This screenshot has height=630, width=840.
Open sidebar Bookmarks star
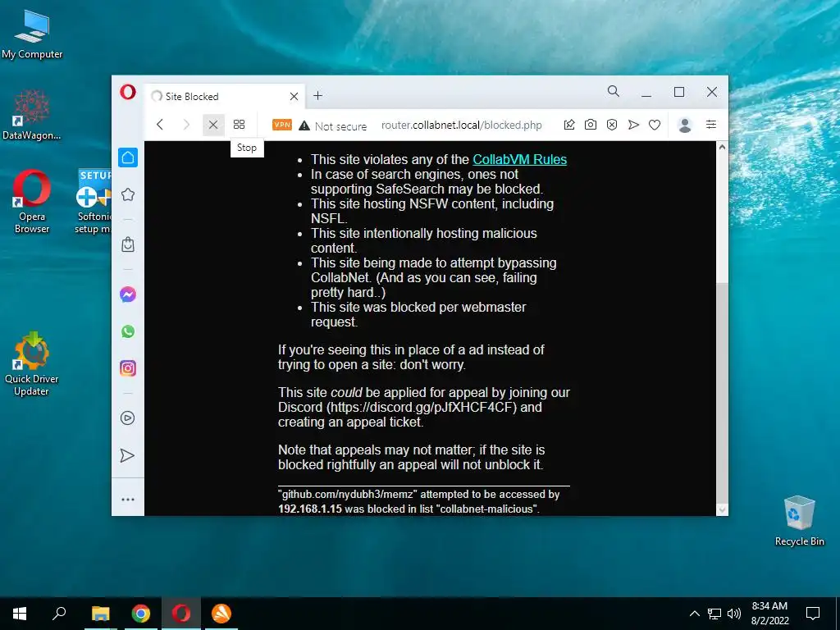pos(127,194)
